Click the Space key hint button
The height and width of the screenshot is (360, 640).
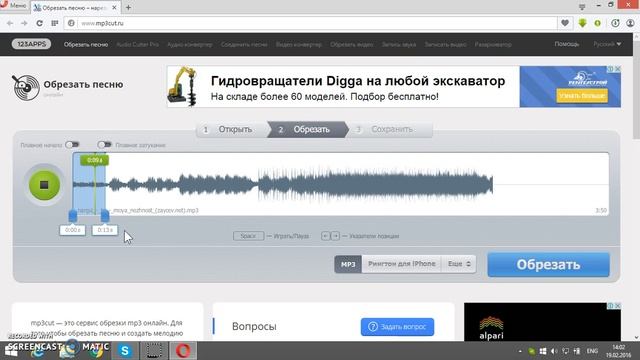[x=248, y=236]
